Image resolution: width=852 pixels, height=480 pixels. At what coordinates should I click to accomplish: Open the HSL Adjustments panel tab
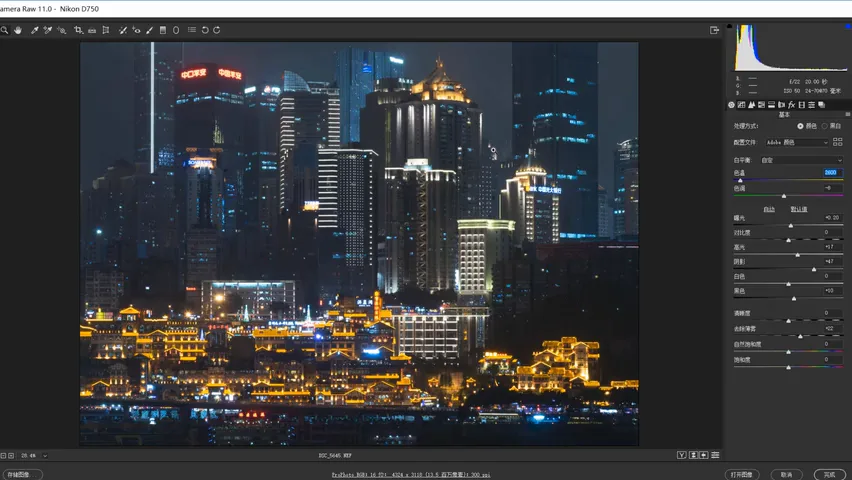coord(761,105)
